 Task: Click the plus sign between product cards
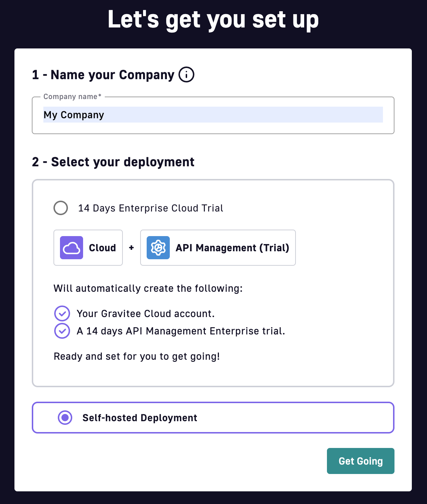click(131, 248)
